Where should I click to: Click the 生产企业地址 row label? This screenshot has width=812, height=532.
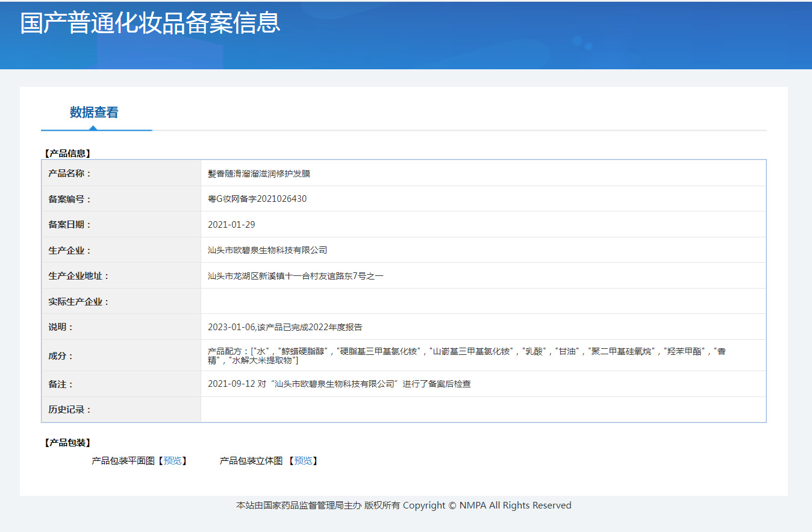79,276
